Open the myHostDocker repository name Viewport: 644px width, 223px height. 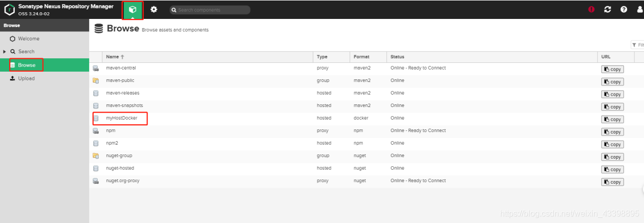[x=121, y=118]
